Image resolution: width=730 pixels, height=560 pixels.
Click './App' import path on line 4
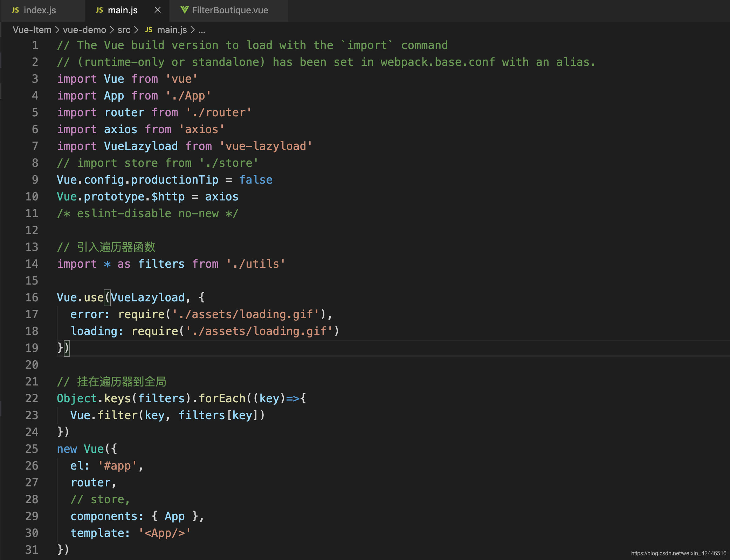pyautogui.click(x=188, y=96)
